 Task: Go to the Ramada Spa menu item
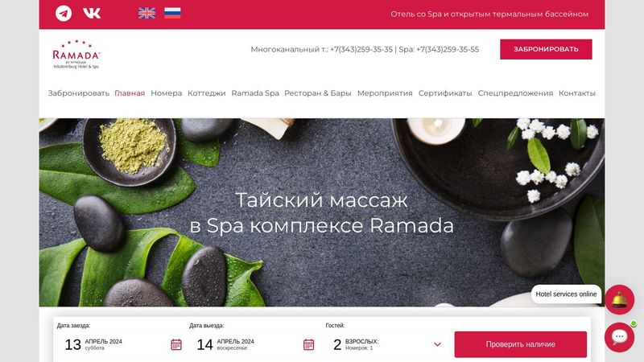tap(255, 93)
